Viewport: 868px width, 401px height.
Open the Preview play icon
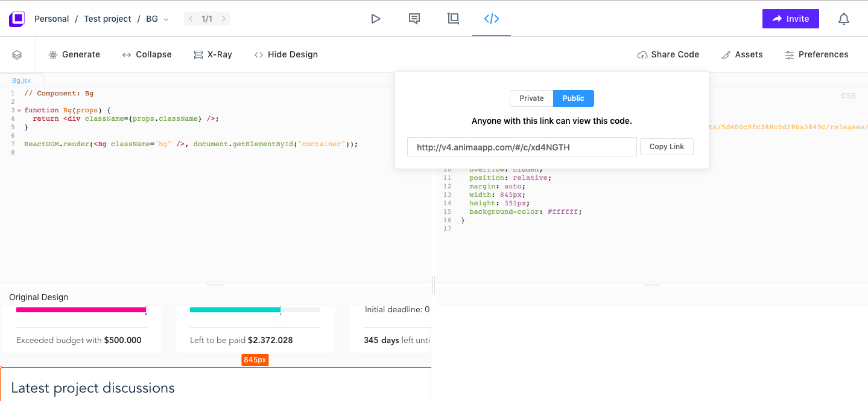pyautogui.click(x=375, y=19)
